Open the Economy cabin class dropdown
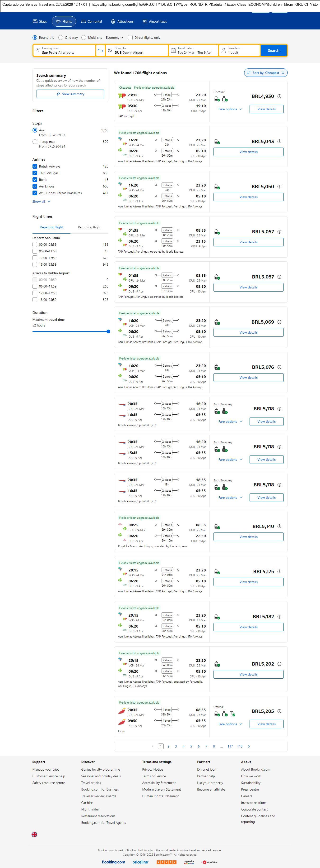This screenshot has height=868, width=320. click(114, 38)
